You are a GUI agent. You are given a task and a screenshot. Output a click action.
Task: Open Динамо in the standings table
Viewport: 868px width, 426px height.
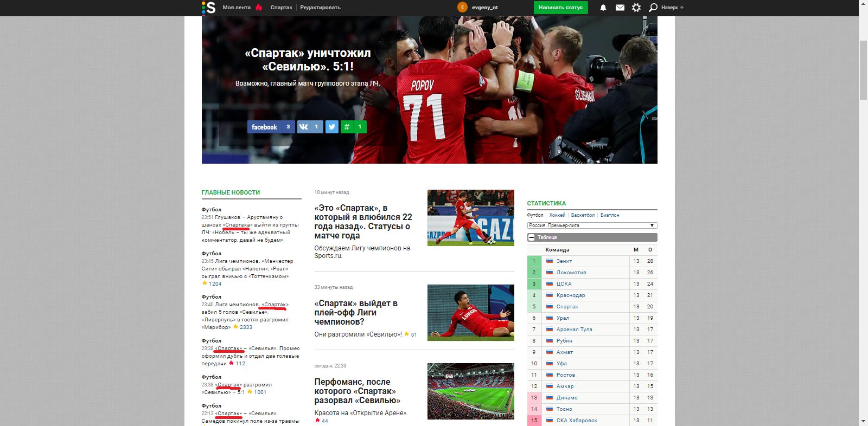567,398
